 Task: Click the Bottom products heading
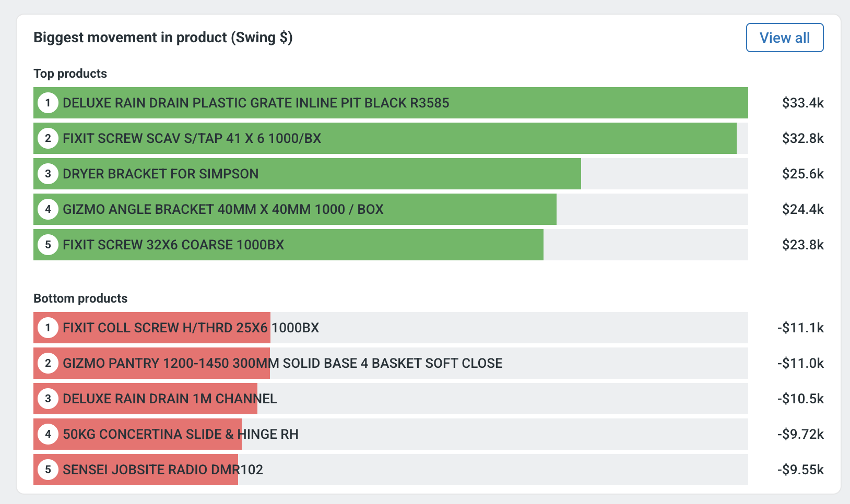(80, 298)
